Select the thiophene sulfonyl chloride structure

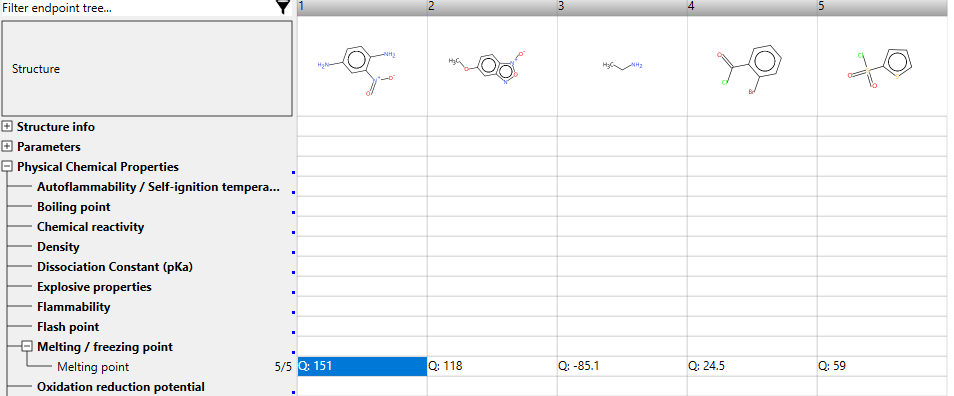[x=880, y=68]
